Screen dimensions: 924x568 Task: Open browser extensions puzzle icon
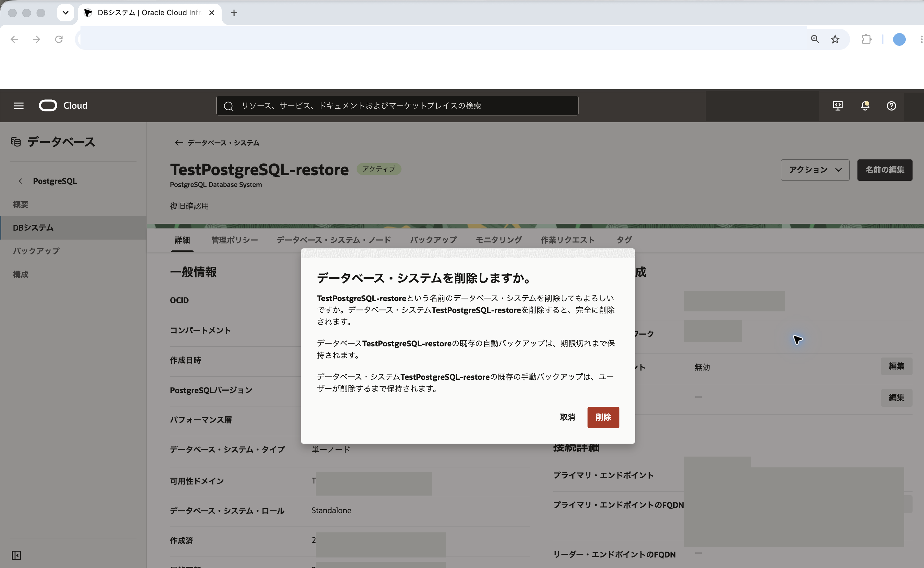point(866,39)
